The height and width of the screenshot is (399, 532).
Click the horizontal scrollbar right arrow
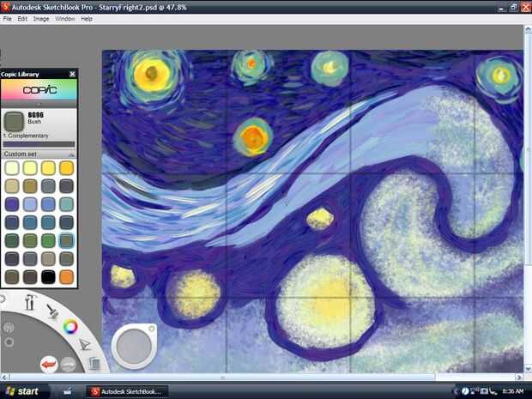[519, 377]
